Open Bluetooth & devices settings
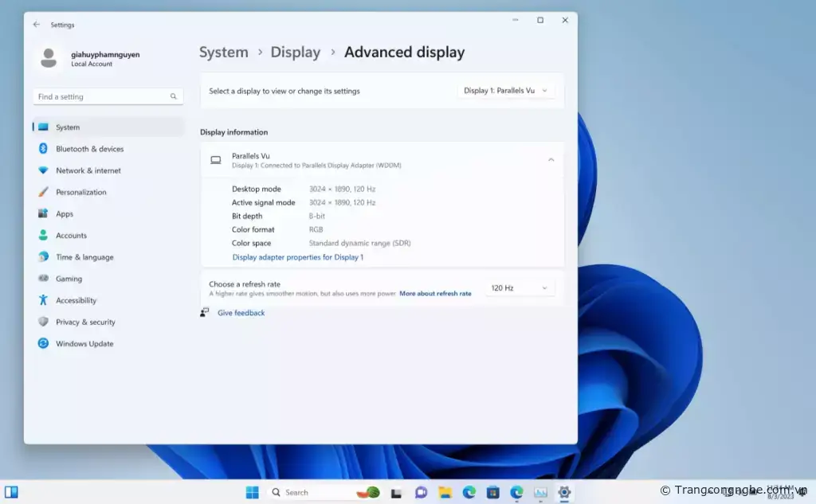Screen dimensions: 816x504 point(89,149)
